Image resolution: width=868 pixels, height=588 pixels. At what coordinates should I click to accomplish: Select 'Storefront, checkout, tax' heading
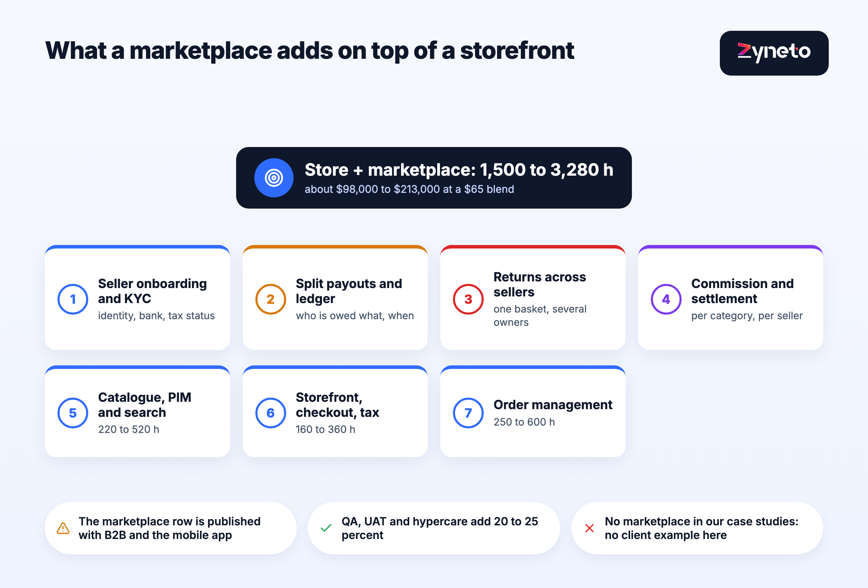[337, 405]
